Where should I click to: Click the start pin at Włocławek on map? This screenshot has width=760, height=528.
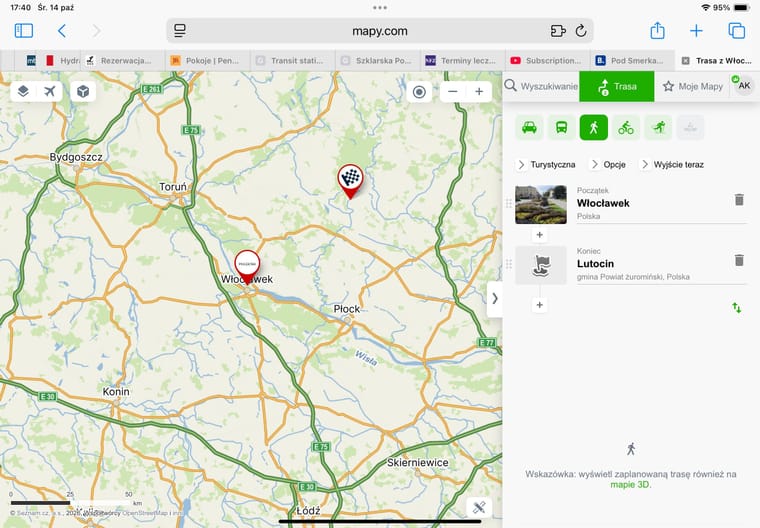247,266
